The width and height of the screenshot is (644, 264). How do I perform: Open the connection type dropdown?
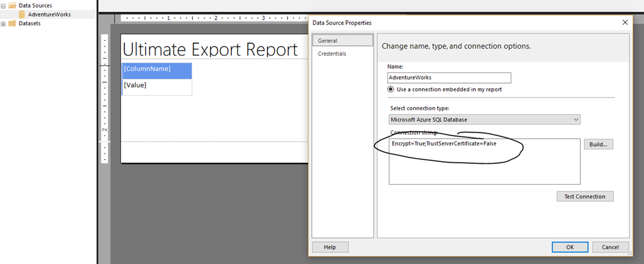pyautogui.click(x=484, y=120)
